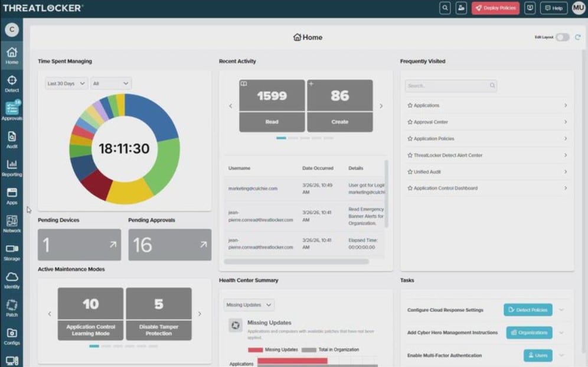Open the Reporting sidebar icon
The width and height of the screenshot is (588, 367).
pyautogui.click(x=12, y=168)
